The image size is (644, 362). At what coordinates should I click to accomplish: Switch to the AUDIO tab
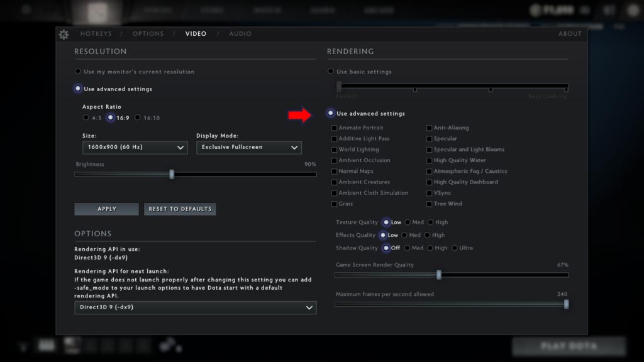click(240, 34)
